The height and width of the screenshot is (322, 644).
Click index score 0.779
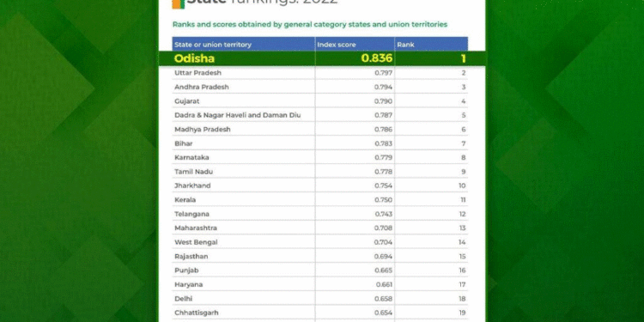[x=383, y=157]
